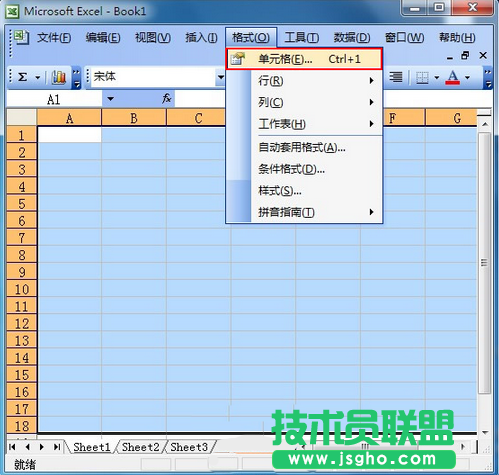Select row 10 header
Viewport: 499px width, 475px height.
click(x=22, y=289)
